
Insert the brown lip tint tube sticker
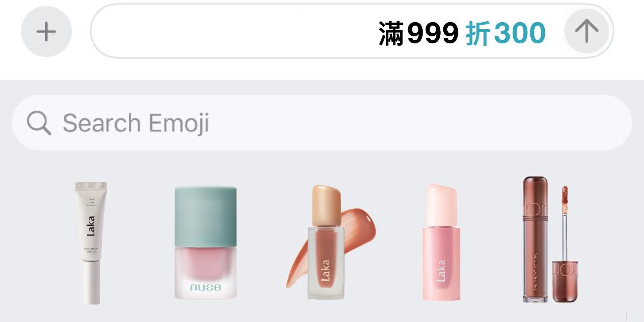point(549,239)
